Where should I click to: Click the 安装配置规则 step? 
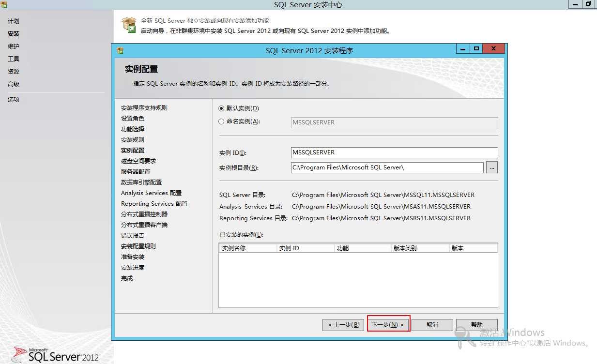pos(138,246)
